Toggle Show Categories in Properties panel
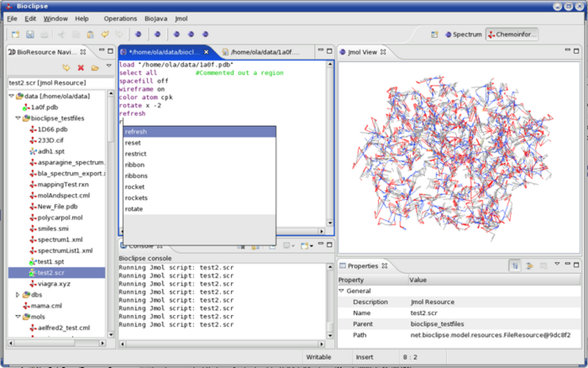The height and width of the screenshot is (368, 588). pyautogui.click(x=515, y=266)
